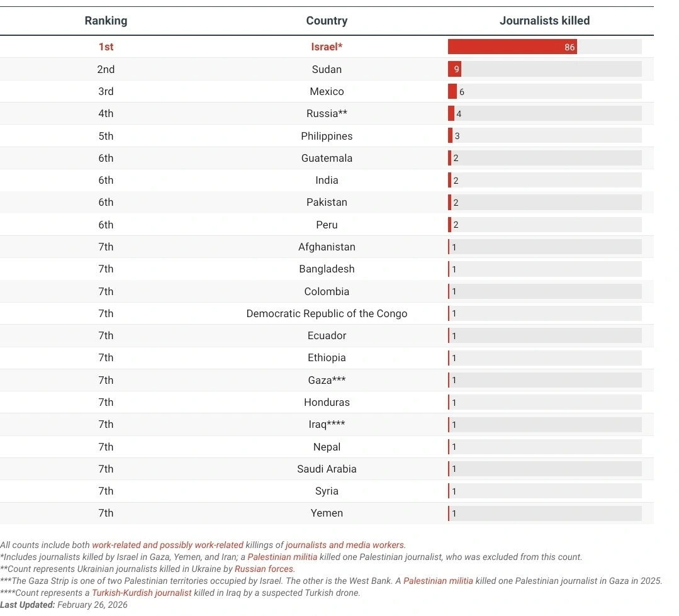Click 'Palestinian militia' link in the Gaza Strip footnote
Viewport: 679px width, 616px height.
point(438,581)
